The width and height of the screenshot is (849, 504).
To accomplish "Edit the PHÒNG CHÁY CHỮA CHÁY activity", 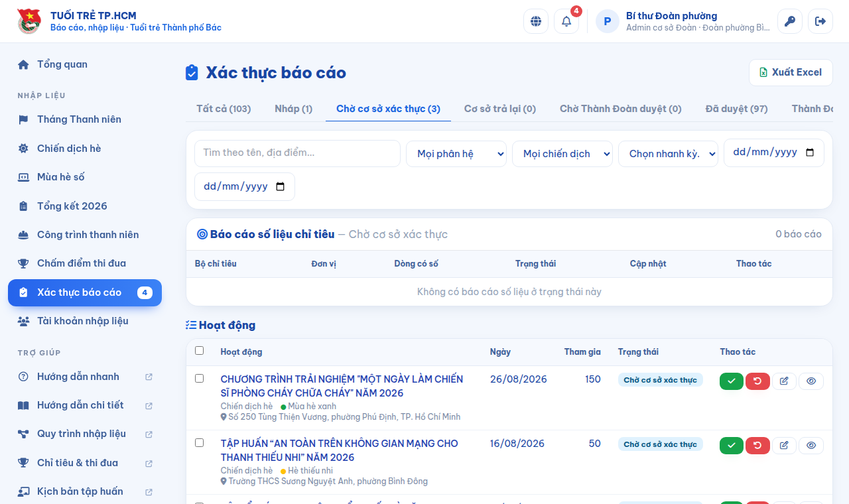I will (x=784, y=381).
